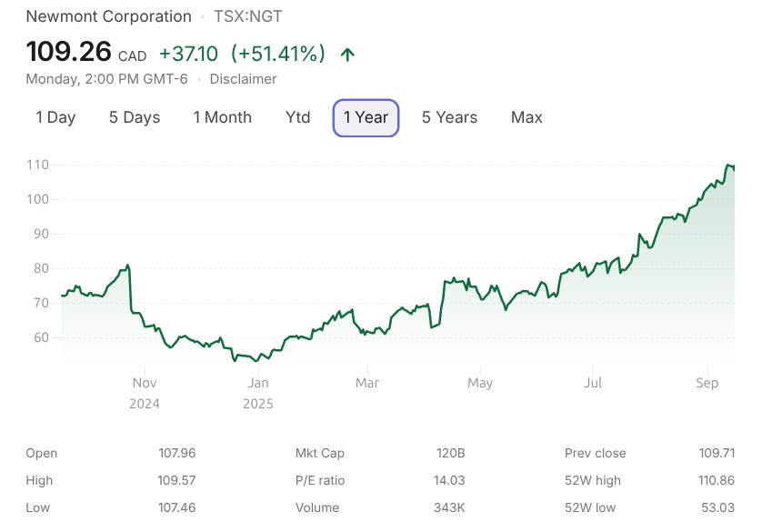The height and width of the screenshot is (532, 772).
Task: Click the selected 1 Year tab
Action: click(x=366, y=117)
